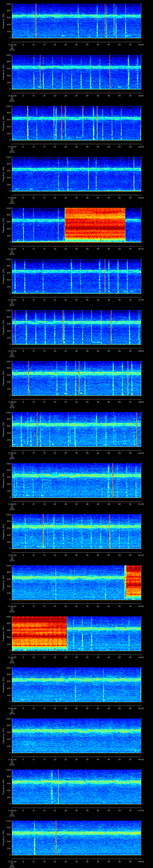The image size is (153, 868).
Task: Click the 13:46:00 start time label
Action: [x=12, y=810]
